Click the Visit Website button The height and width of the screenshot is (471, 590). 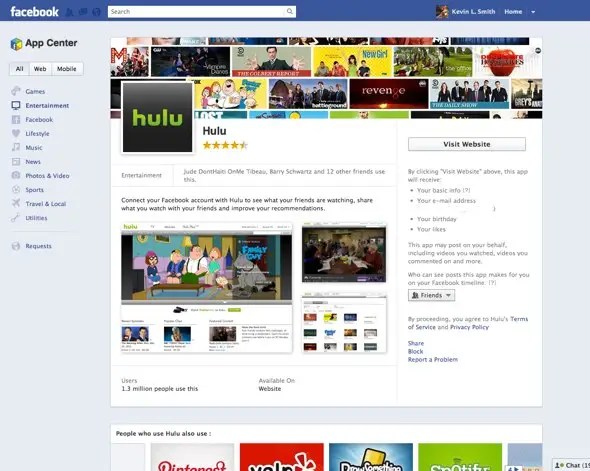tap(467, 144)
